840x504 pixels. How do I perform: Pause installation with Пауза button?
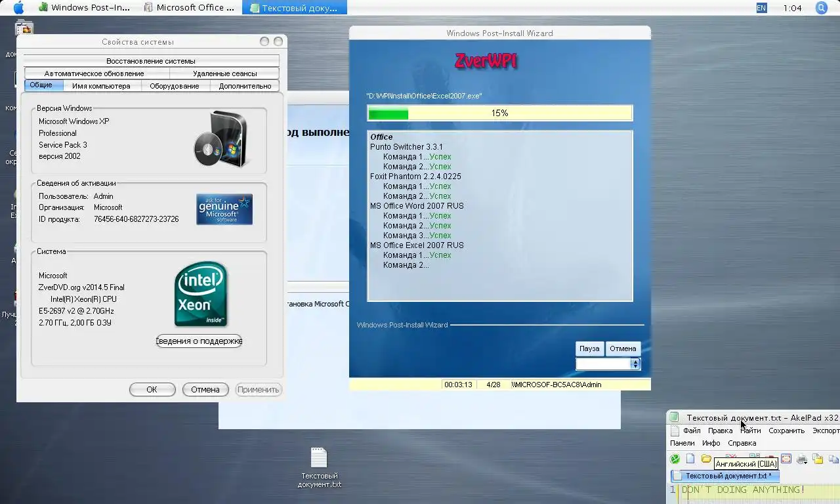pyautogui.click(x=589, y=348)
